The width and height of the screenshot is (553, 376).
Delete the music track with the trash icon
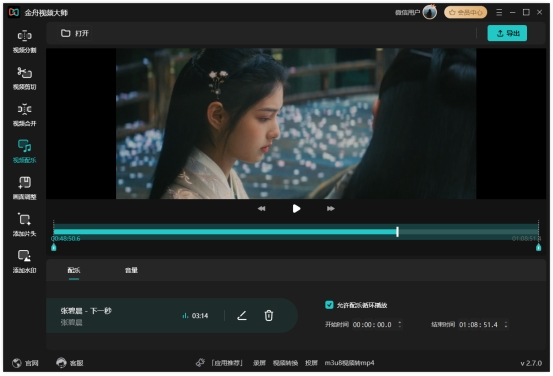tap(269, 315)
